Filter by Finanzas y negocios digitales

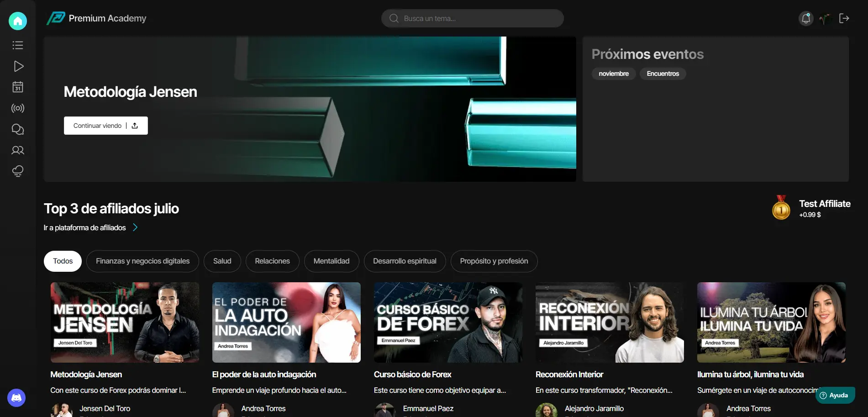[142, 261]
